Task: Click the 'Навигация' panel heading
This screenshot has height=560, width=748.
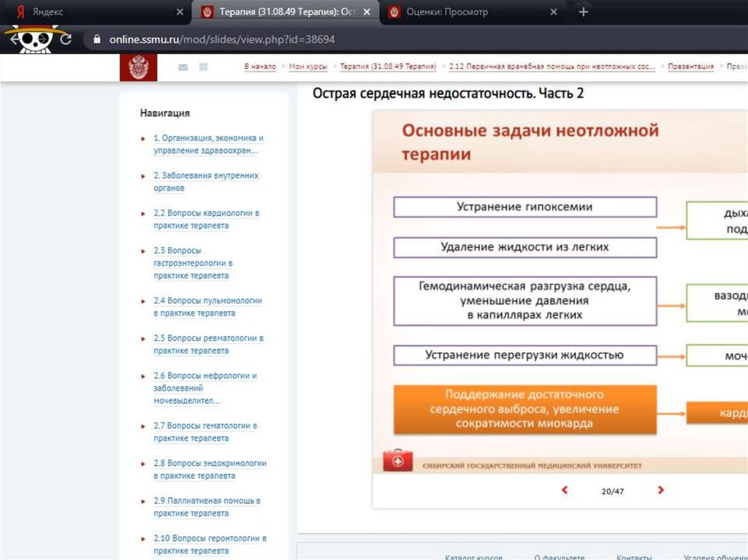Action: (x=165, y=113)
